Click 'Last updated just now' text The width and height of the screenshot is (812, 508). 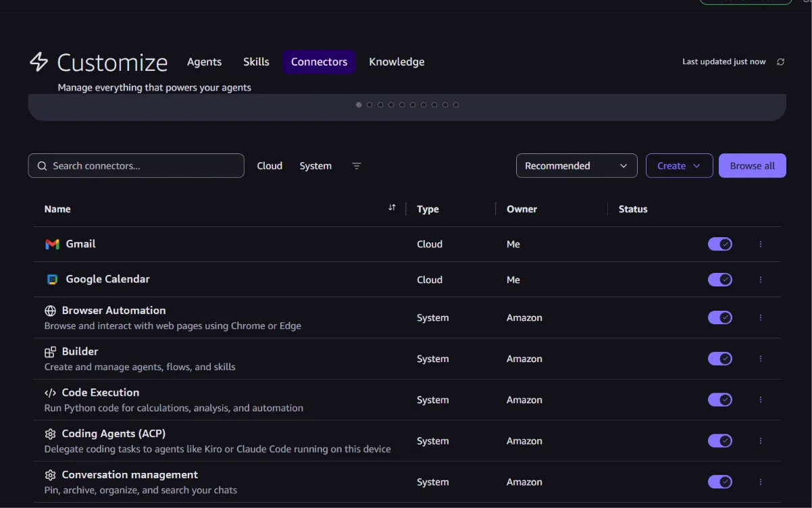click(724, 61)
